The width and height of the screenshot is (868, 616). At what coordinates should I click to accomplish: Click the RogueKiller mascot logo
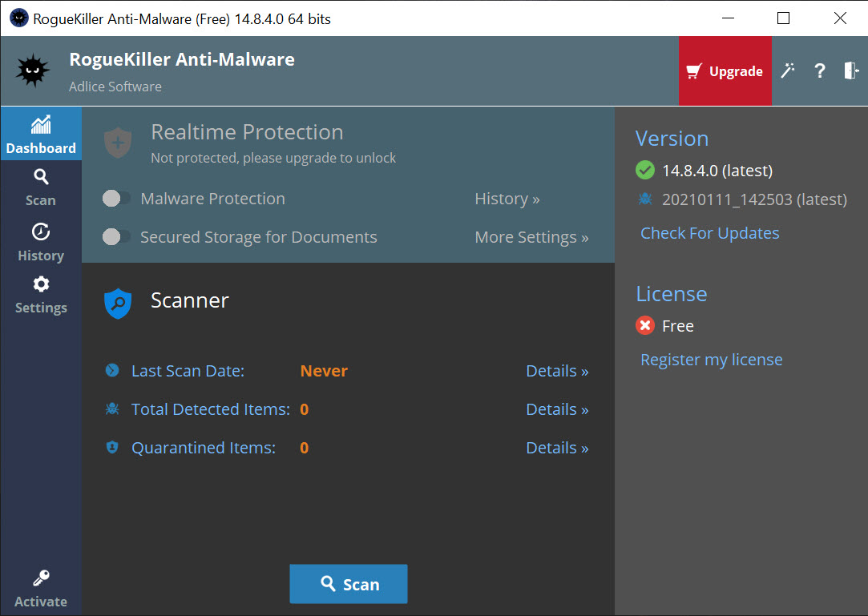tap(34, 71)
